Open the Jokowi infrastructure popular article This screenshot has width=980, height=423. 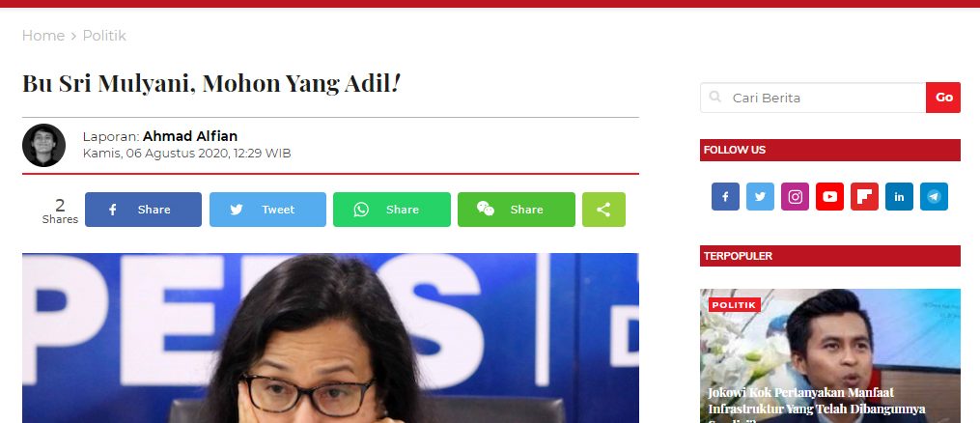point(817,401)
